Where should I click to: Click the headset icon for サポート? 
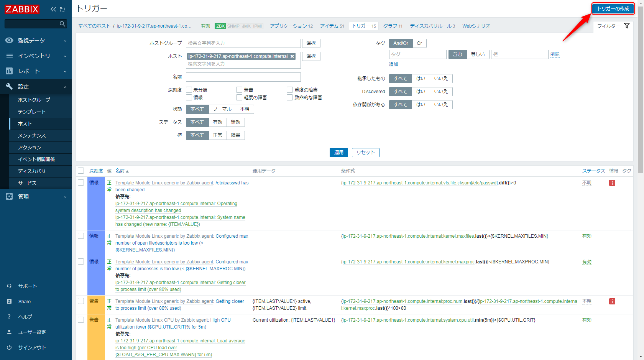(9, 286)
